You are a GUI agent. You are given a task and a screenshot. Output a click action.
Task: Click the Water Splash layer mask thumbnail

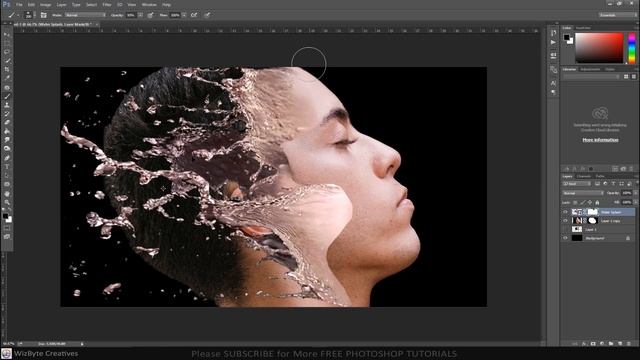[593, 212]
